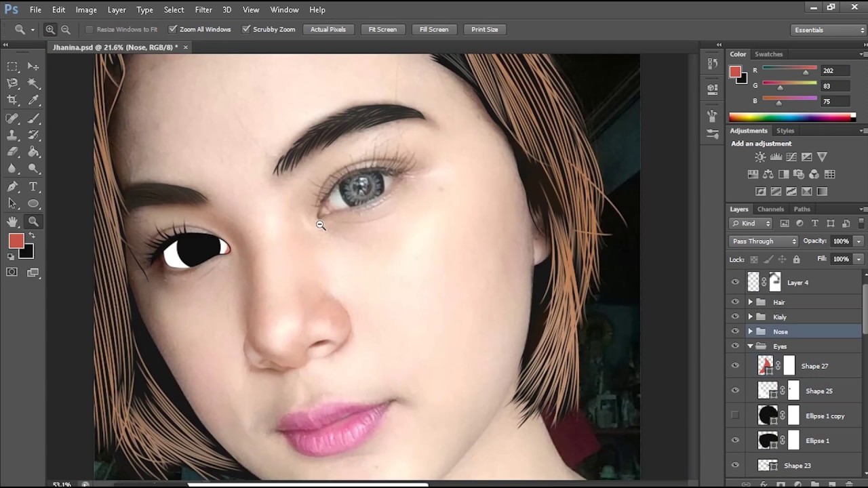Open the Layer menu
Viewport: 868px width, 488px height.
coord(117,9)
